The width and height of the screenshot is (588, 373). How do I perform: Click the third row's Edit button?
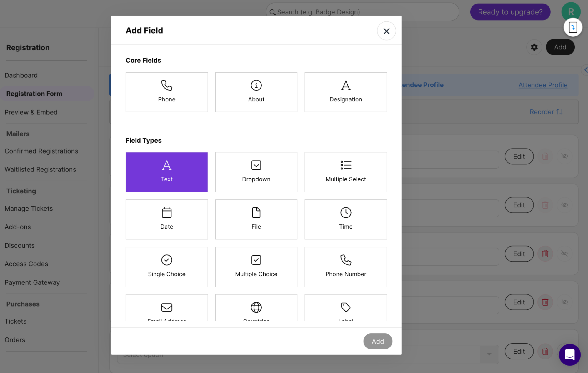pyautogui.click(x=519, y=254)
